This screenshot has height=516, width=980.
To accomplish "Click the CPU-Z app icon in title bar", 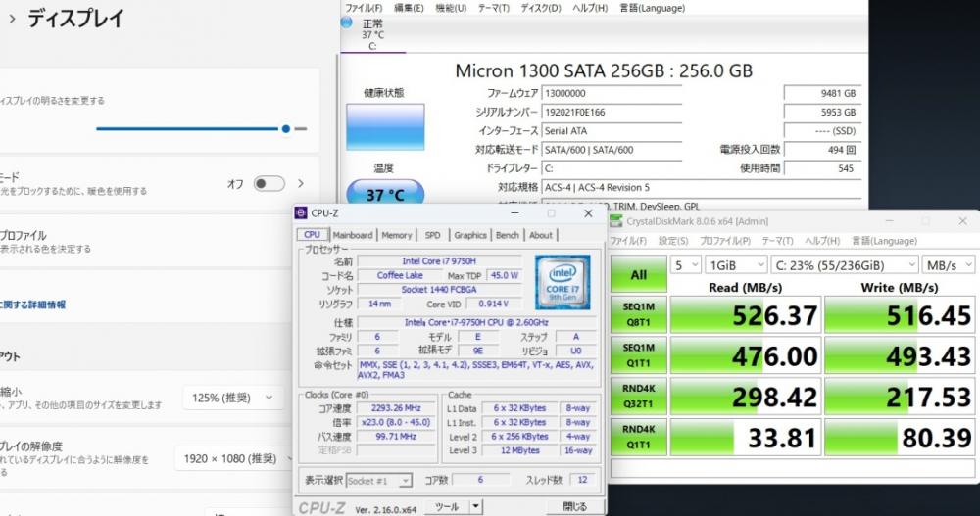I will pos(302,212).
